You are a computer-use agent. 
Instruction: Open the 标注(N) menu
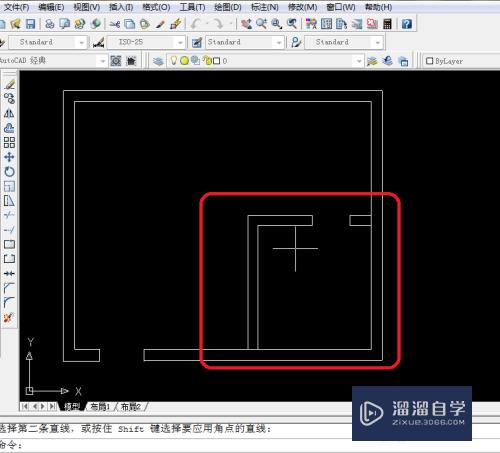pos(265,7)
